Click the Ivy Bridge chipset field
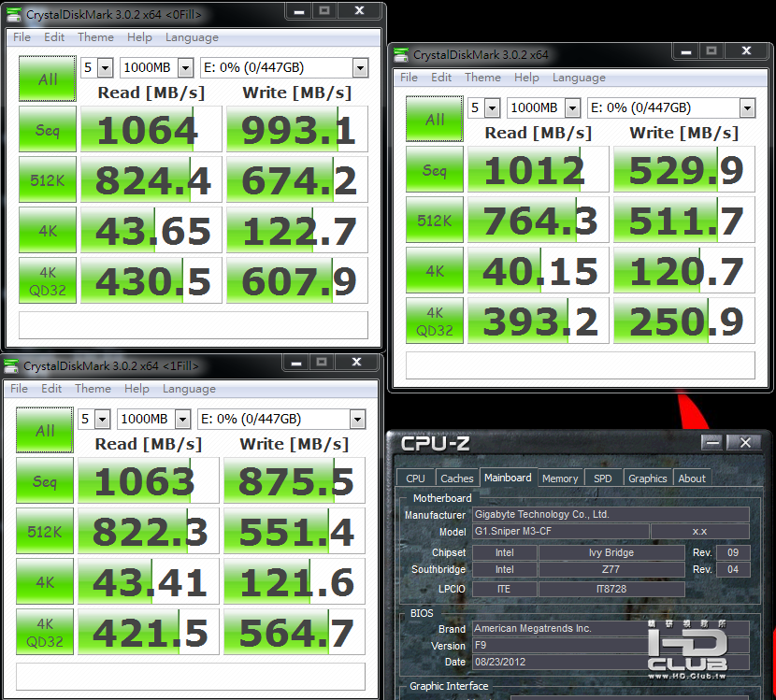This screenshot has width=776, height=700. 611,552
